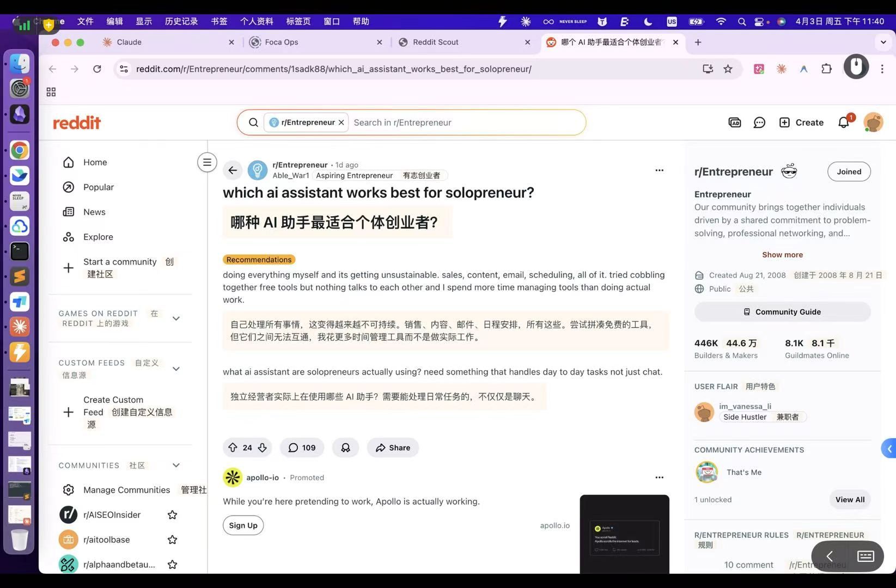Expand the tab search dropdown arrow

coord(883,42)
